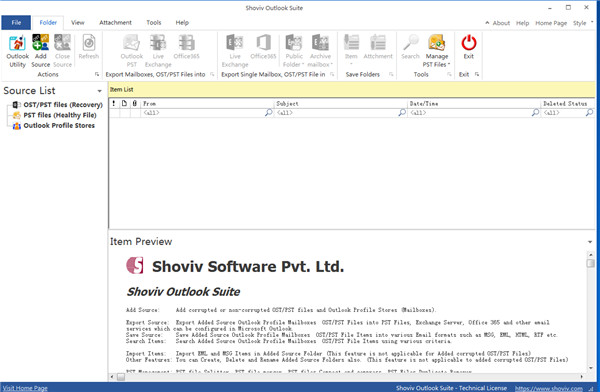The width and height of the screenshot is (600, 392).
Task: Click the Date/Time filter search magnifier
Action: click(535, 113)
